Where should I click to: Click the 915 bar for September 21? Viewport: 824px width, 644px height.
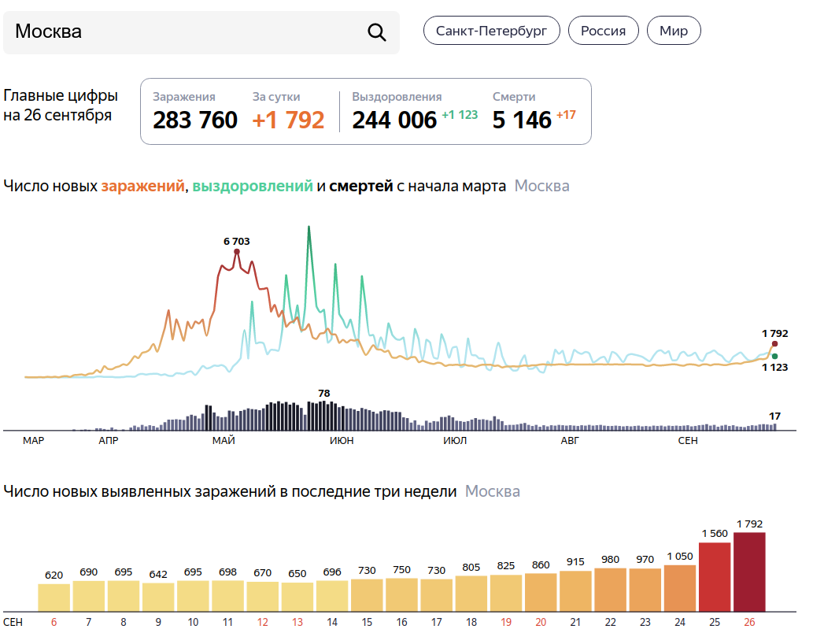click(575, 590)
